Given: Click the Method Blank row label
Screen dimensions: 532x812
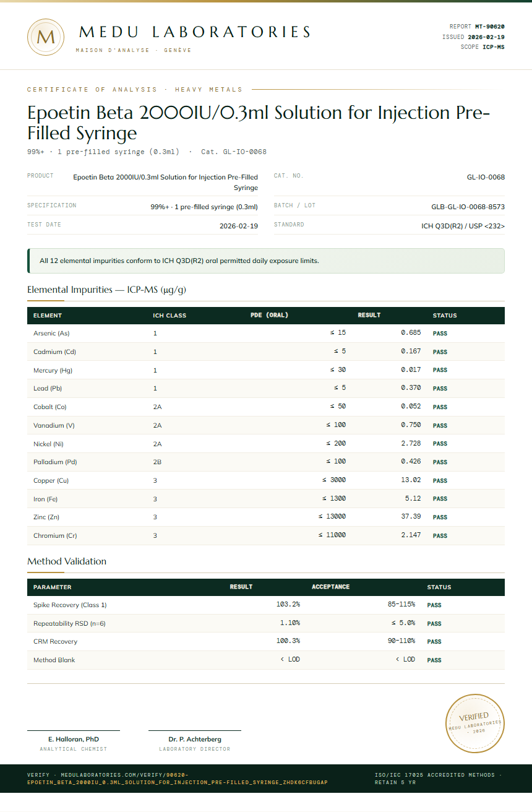Looking at the screenshot, I should [54, 660].
